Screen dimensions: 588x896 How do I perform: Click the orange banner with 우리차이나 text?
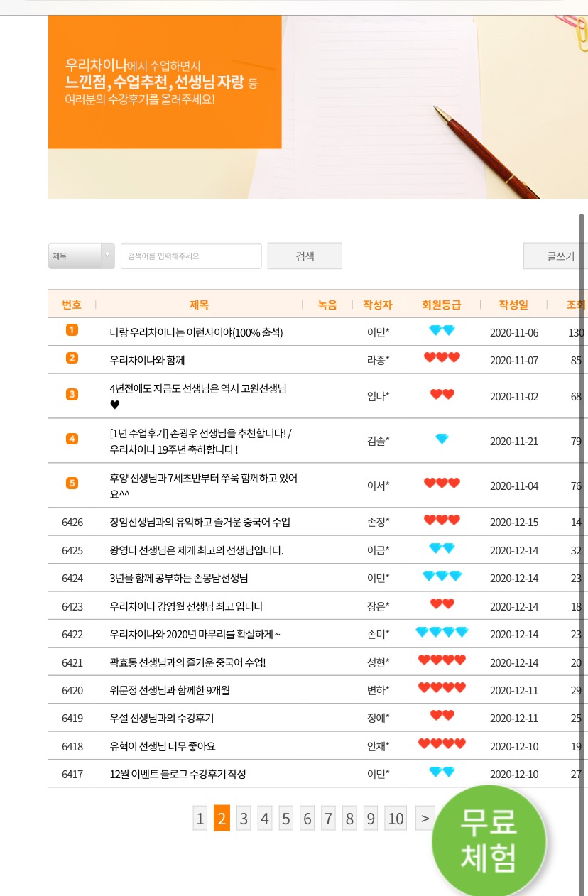pos(165,82)
